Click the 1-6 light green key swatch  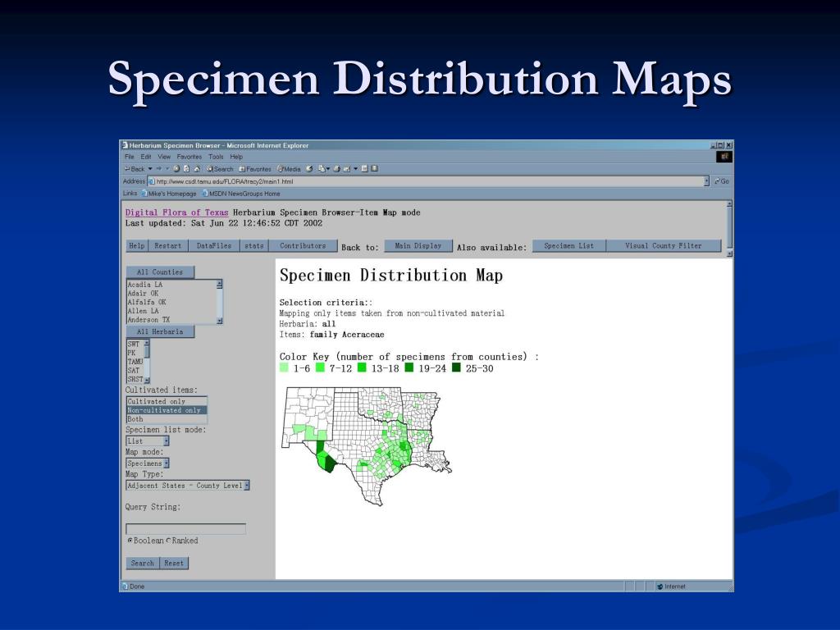(284, 367)
